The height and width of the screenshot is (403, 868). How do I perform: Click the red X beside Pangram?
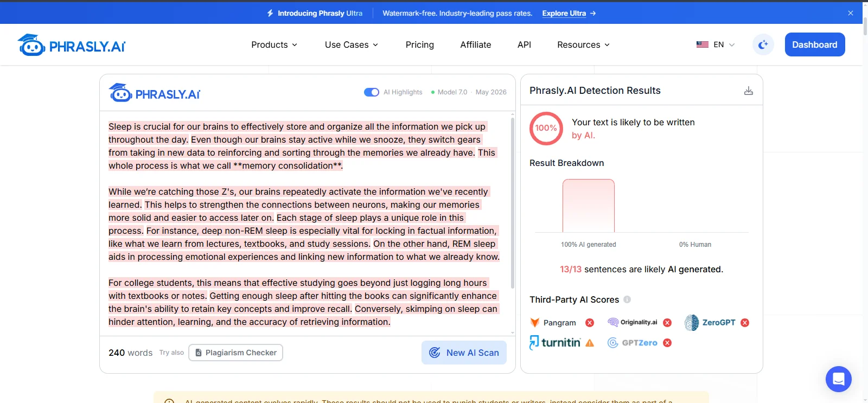coord(590,323)
